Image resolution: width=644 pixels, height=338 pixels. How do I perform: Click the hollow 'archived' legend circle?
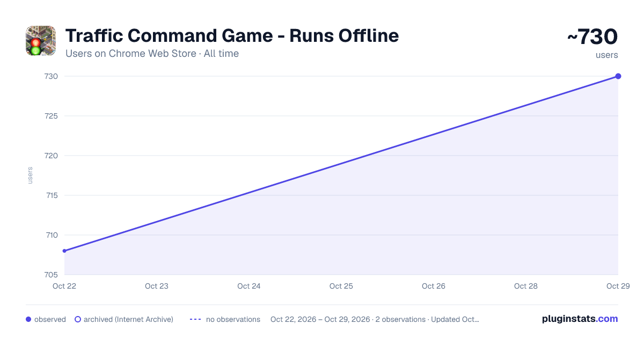coord(78,319)
